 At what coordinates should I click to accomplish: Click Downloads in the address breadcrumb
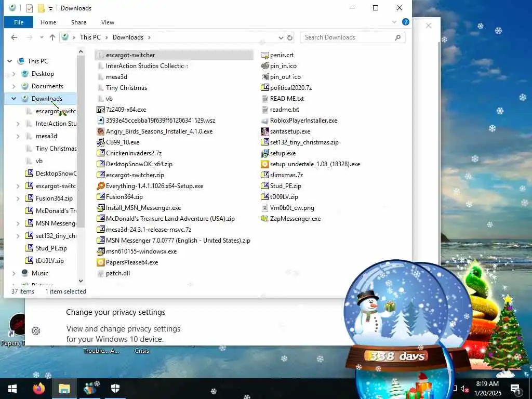point(128,37)
